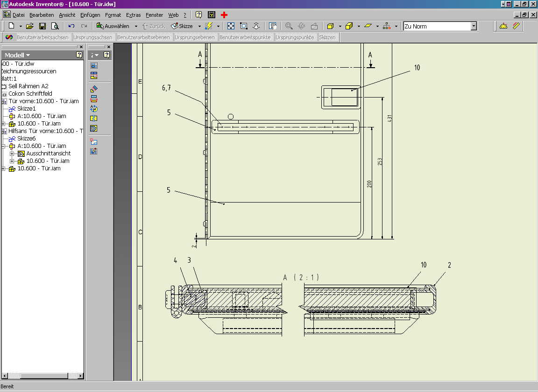Open the Extras menu
This screenshot has width=538, height=392.
(133, 15)
